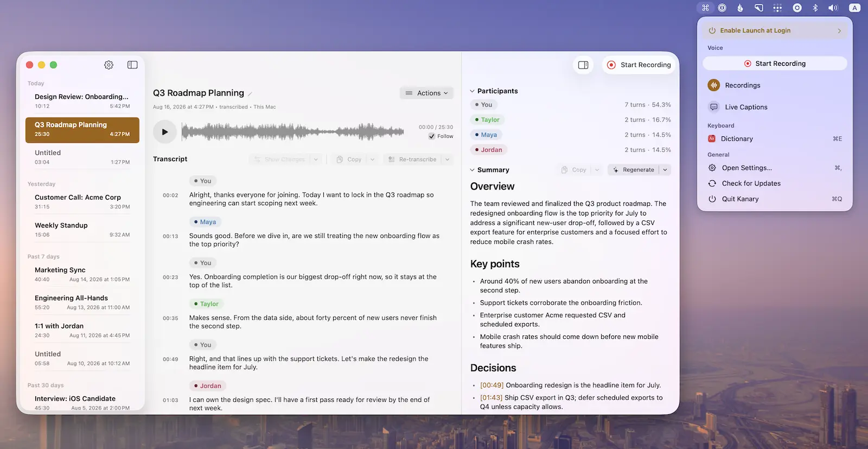Viewport: 868px width, 449px height.
Task: Click the Quit Kanary power icon
Action: tap(712, 199)
